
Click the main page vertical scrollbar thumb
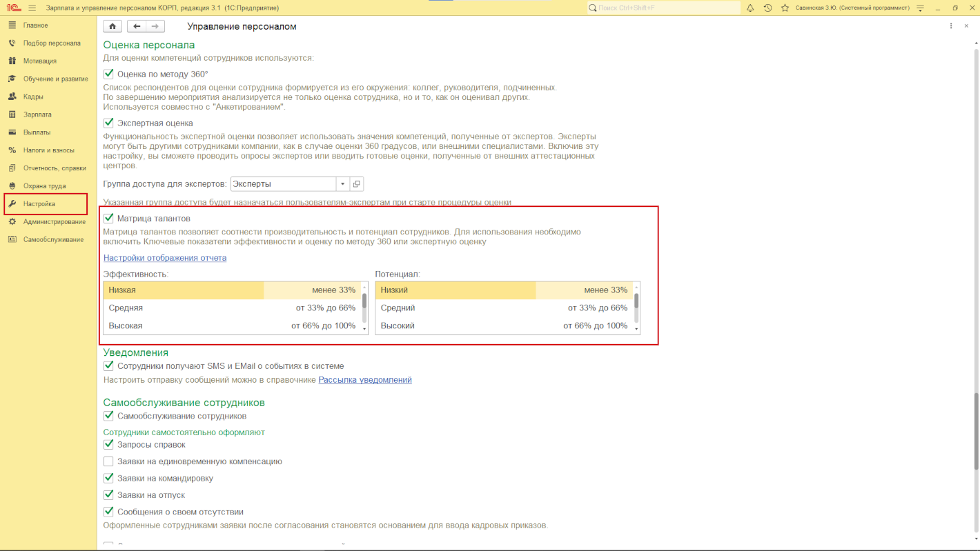pyautogui.click(x=976, y=431)
